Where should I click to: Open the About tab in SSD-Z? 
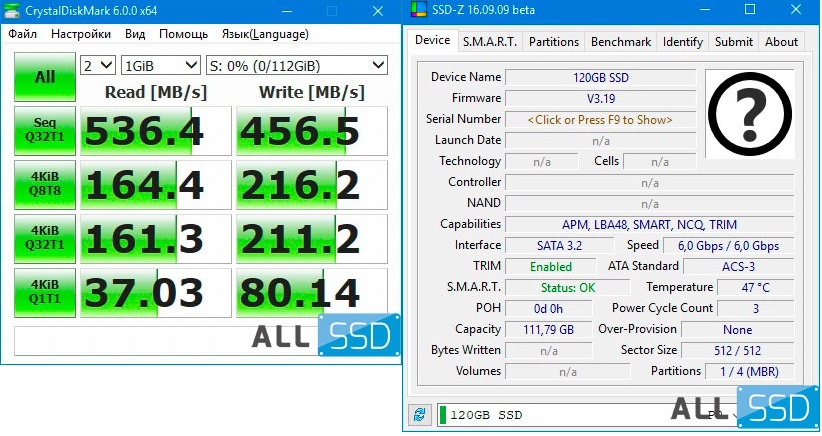(x=781, y=42)
